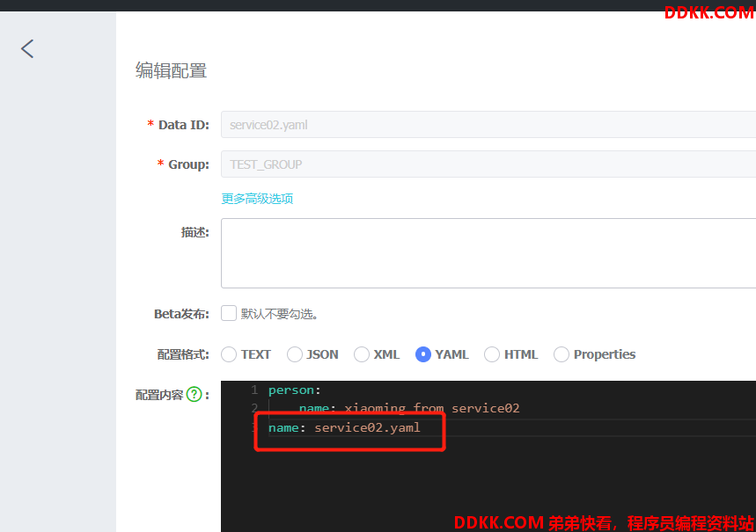
Task: Click line number 1 in code editor
Action: pos(254,390)
